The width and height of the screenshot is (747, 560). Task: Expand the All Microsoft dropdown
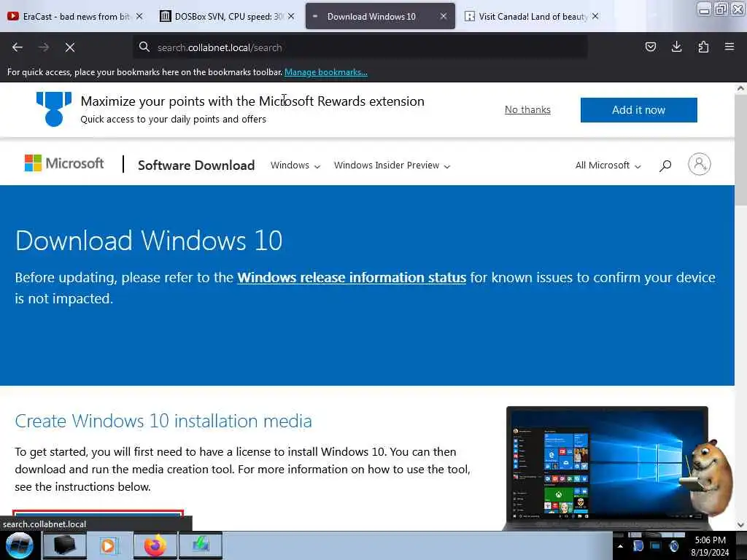(x=608, y=166)
